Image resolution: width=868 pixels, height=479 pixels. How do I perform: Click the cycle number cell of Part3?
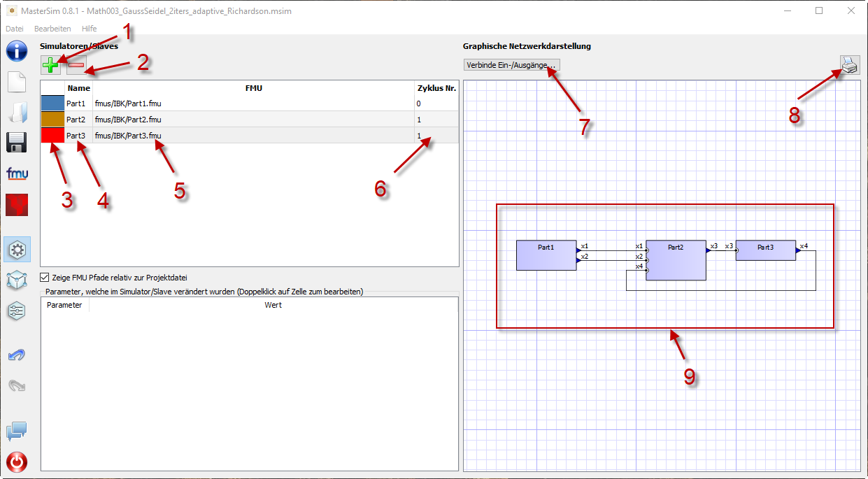pyautogui.click(x=436, y=136)
